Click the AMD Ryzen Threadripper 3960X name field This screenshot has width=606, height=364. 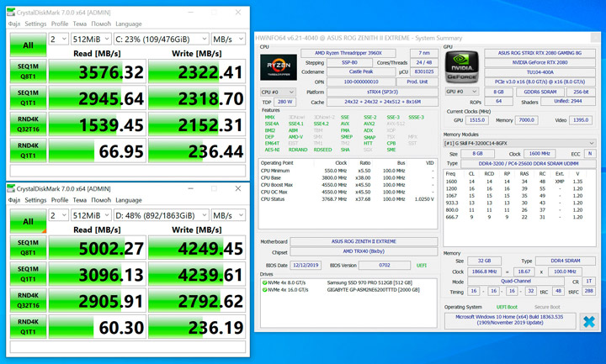(x=348, y=53)
